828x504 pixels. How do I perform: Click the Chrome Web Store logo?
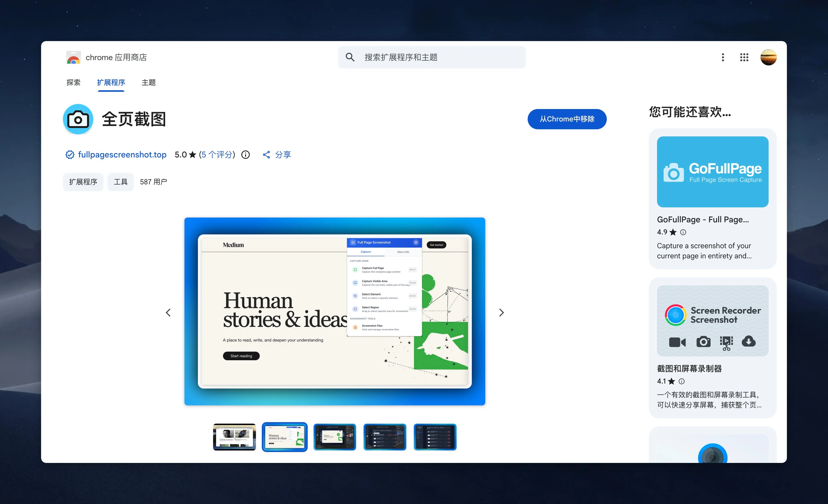pos(73,57)
